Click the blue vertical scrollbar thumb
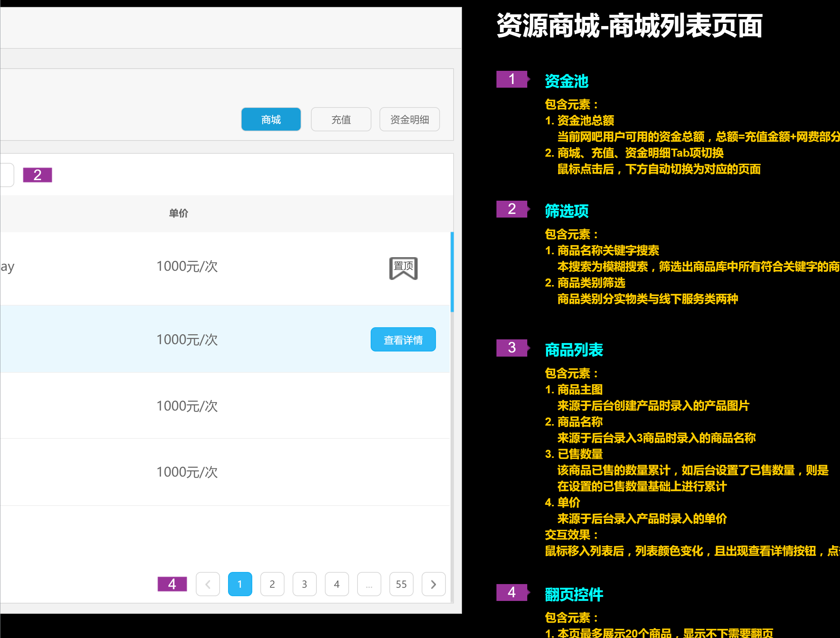This screenshot has width=840, height=638. click(x=452, y=272)
